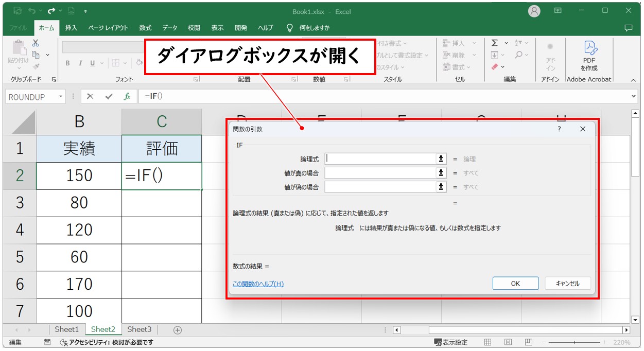This screenshot has width=644, height=351.
Task: Collapse dialog button beside 値が真の場合 field
Action: coord(441,173)
